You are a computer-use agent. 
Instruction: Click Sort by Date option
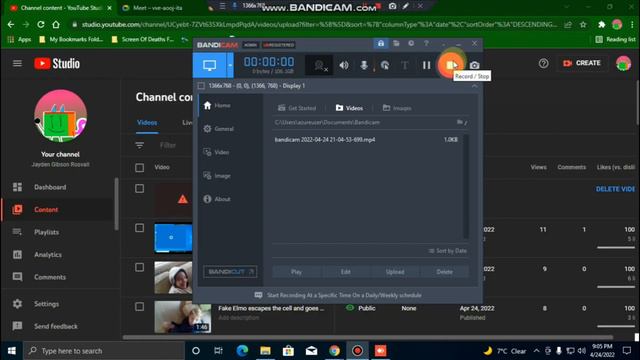click(448, 251)
